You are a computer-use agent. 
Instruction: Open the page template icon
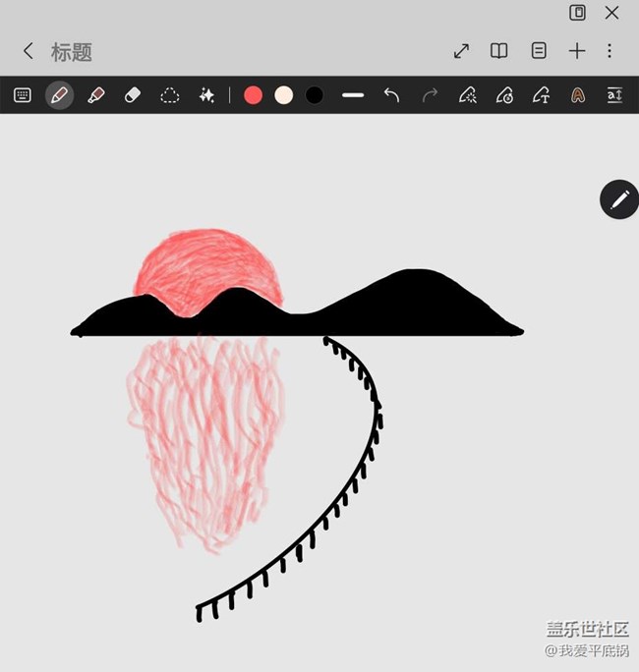click(539, 51)
